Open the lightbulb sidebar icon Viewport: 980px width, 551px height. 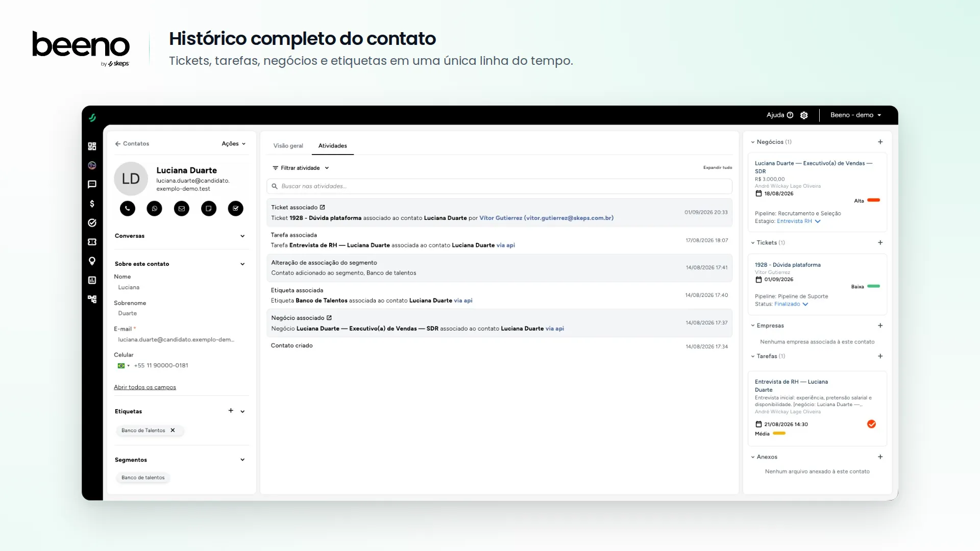92,261
